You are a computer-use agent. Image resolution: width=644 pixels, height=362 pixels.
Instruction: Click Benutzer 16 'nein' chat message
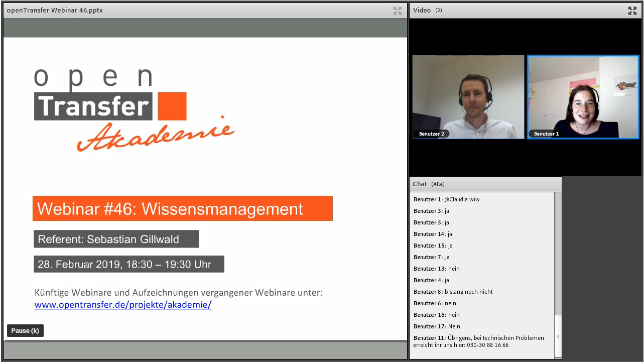pyautogui.click(x=437, y=315)
